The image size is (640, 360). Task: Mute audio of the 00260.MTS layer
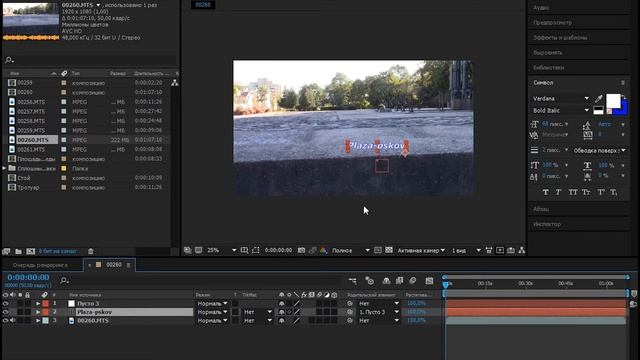click(x=13, y=320)
